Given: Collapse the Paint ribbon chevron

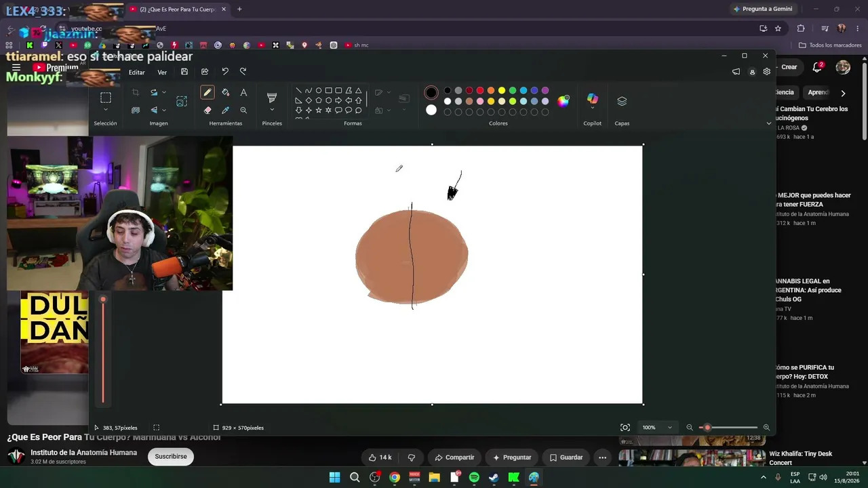Looking at the screenshot, I should tap(768, 123).
